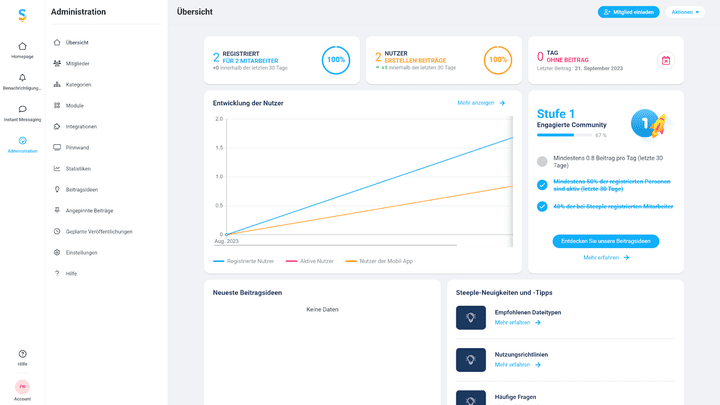Select Statistiken in the Administration menu

78,168
